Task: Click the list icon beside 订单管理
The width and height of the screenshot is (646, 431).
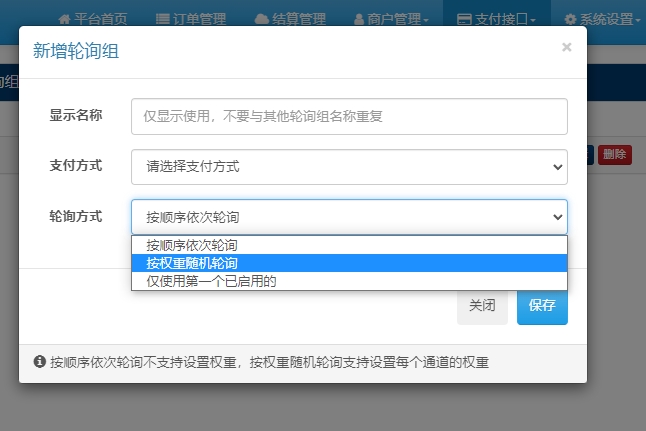Action: click(x=163, y=19)
